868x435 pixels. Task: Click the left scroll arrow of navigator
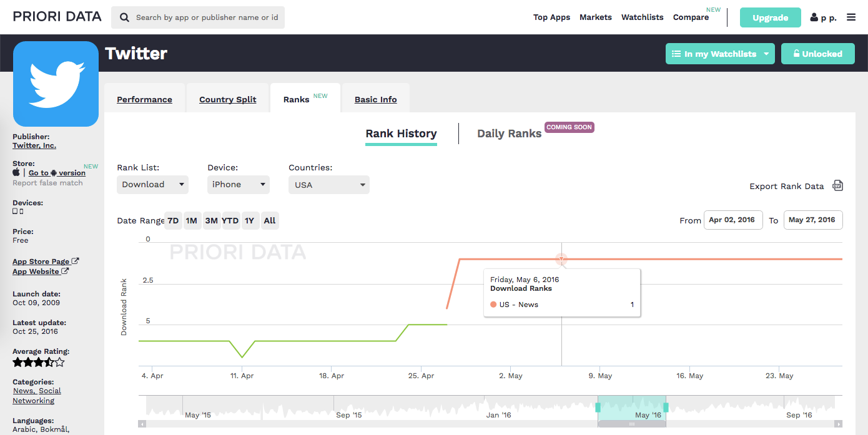(142, 424)
